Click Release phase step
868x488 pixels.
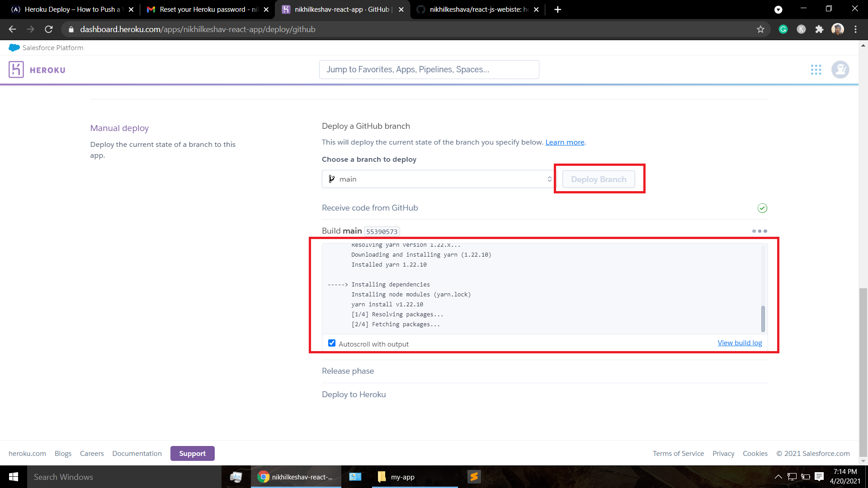click(x=348, y=371)
